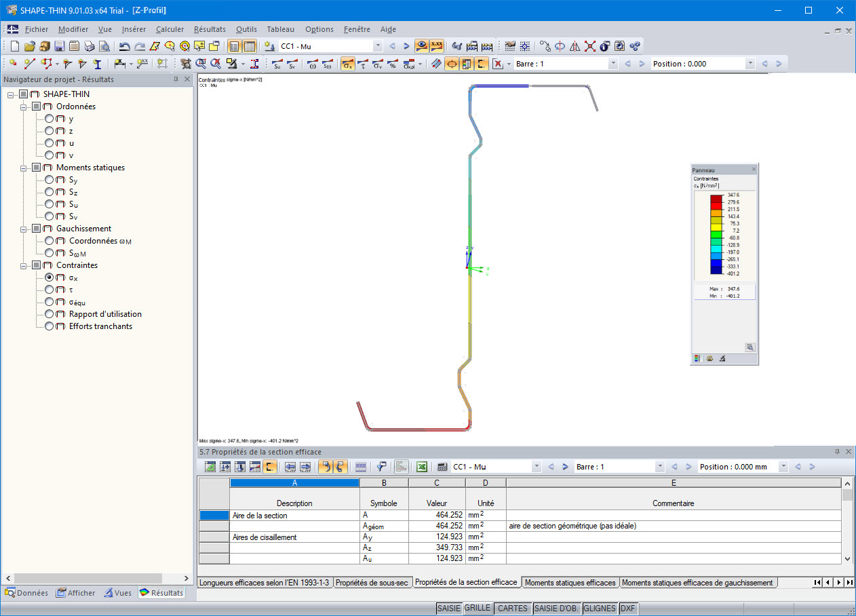This screenshot has height=616, width=856.
Task: Open the Données navigator tab
Action: [x=27, y=592]
